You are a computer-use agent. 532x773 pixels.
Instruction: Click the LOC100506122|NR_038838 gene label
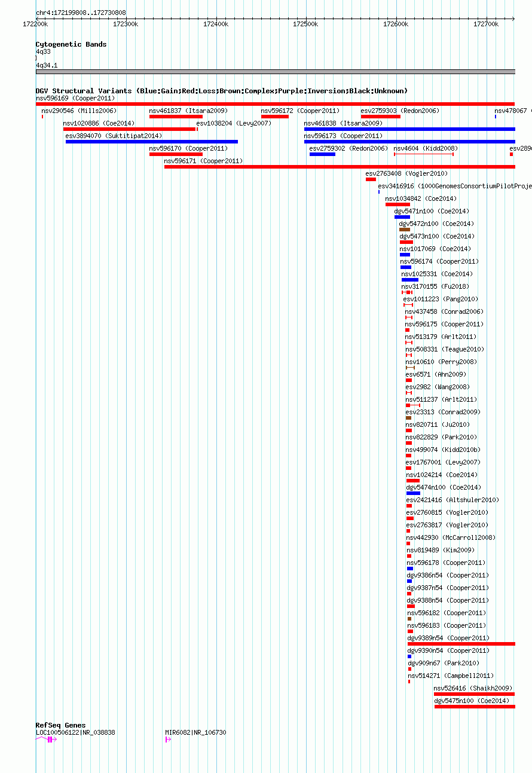point(75,732)
